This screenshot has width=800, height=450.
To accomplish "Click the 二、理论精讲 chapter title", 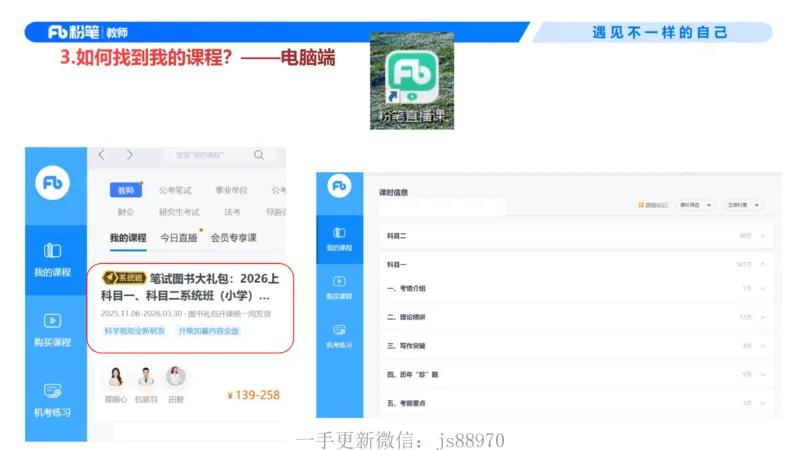I will click(x=406, y=317).
